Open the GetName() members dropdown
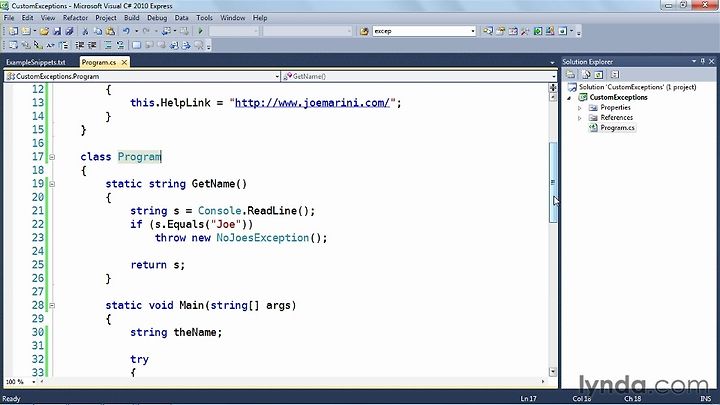The width and height of the screenshot is (720, 405). click(554, 77)
